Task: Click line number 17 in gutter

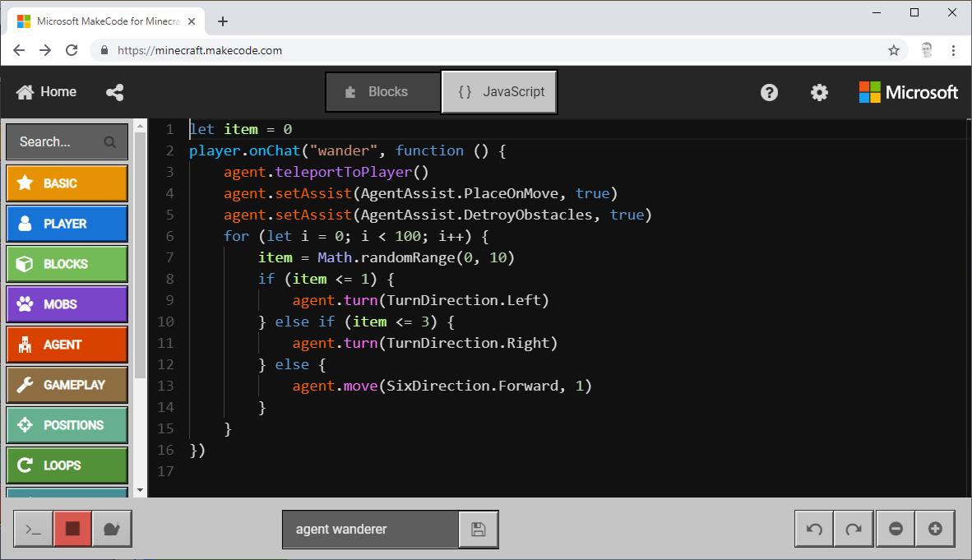Action: (165, 471)
